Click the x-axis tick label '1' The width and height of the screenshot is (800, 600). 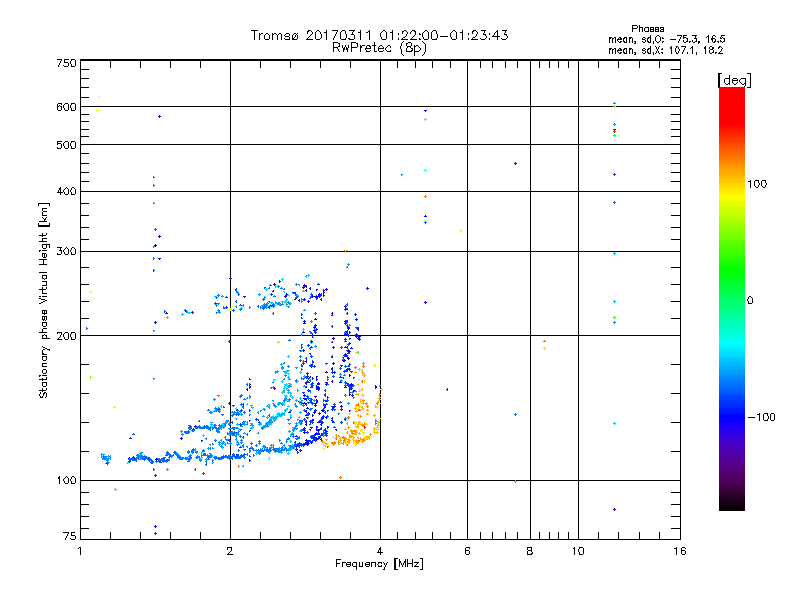tap(80, 551)
